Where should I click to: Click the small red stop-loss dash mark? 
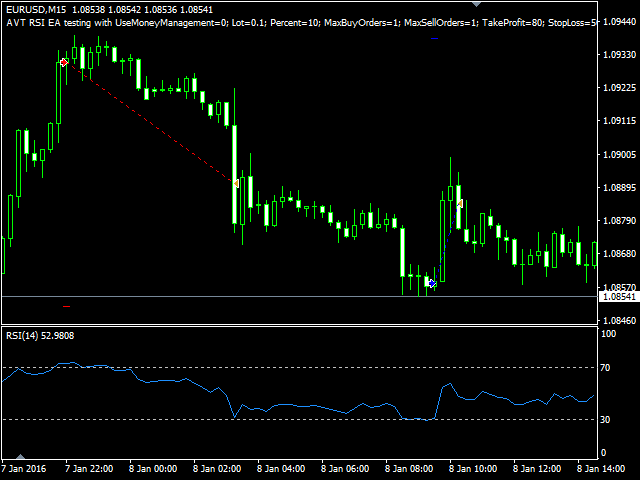(67, 306)
